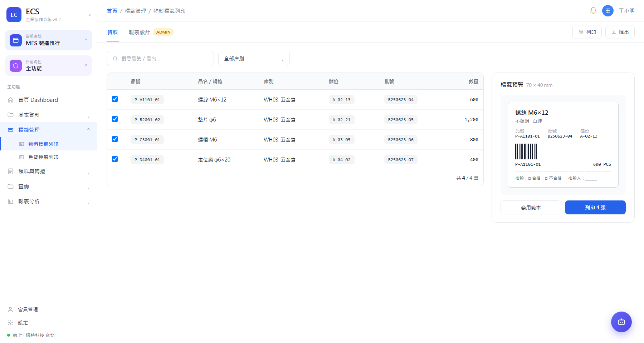Click the 首頁 breadcrumb link

click(112, 11)
